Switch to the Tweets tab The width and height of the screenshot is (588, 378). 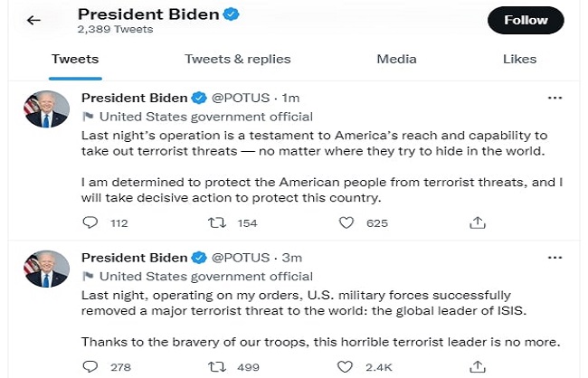click(x=75, y=60)
